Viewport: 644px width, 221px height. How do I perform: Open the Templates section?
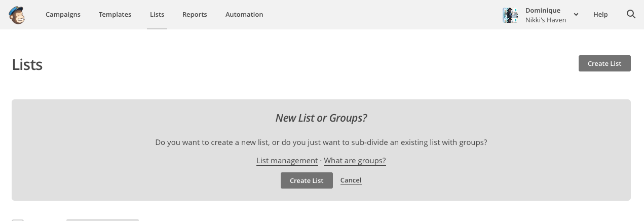point(115,15)
